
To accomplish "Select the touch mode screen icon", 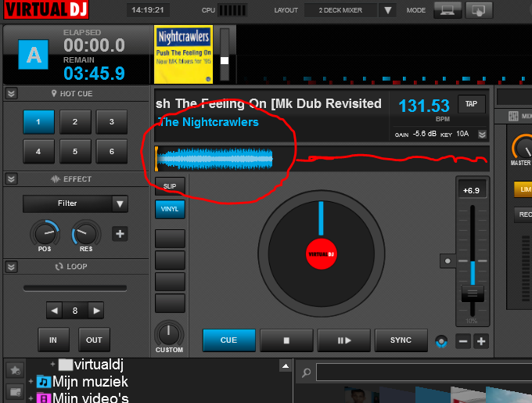I will pyautogui.click(x=479, y=10).
